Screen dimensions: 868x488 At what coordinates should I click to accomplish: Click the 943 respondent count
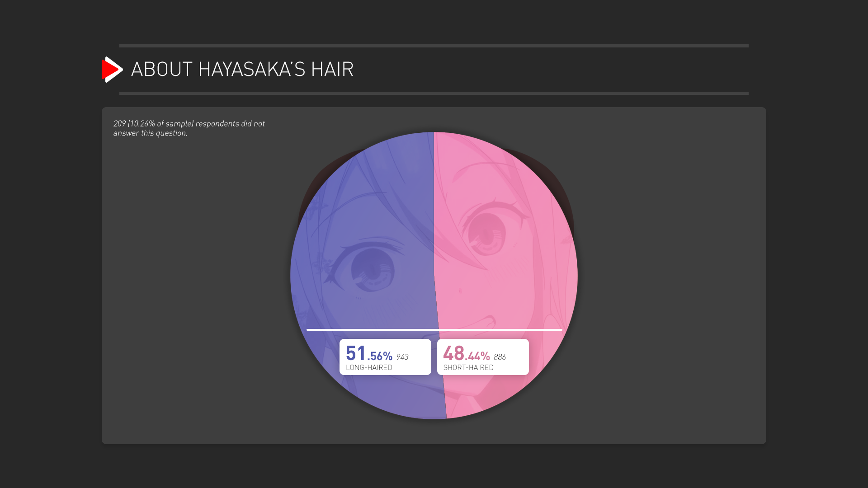(x=402, y=357)
